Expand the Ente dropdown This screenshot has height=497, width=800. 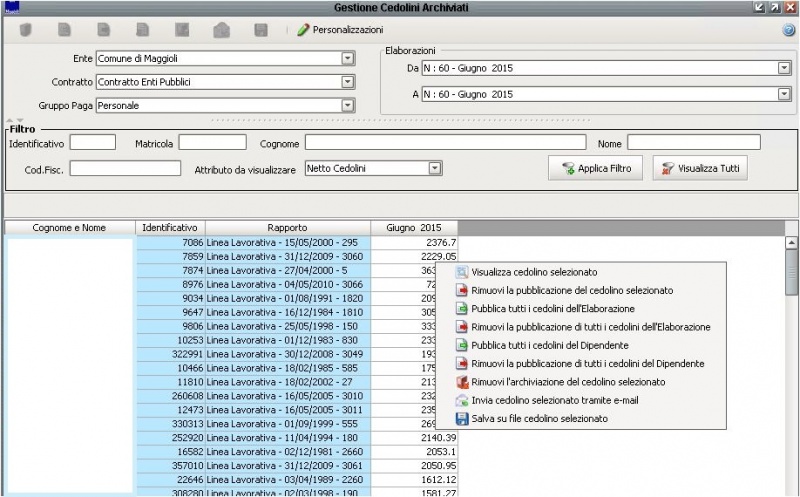348,59
